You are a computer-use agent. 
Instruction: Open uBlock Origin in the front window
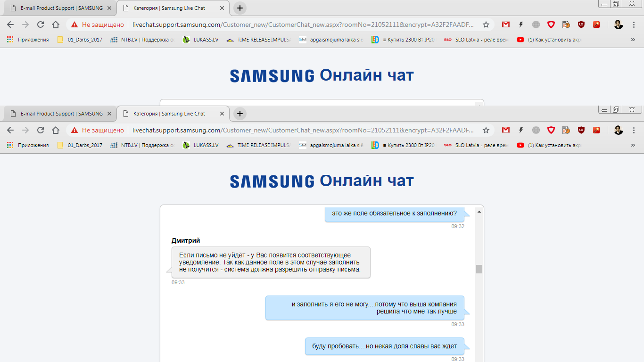[581, 130]
